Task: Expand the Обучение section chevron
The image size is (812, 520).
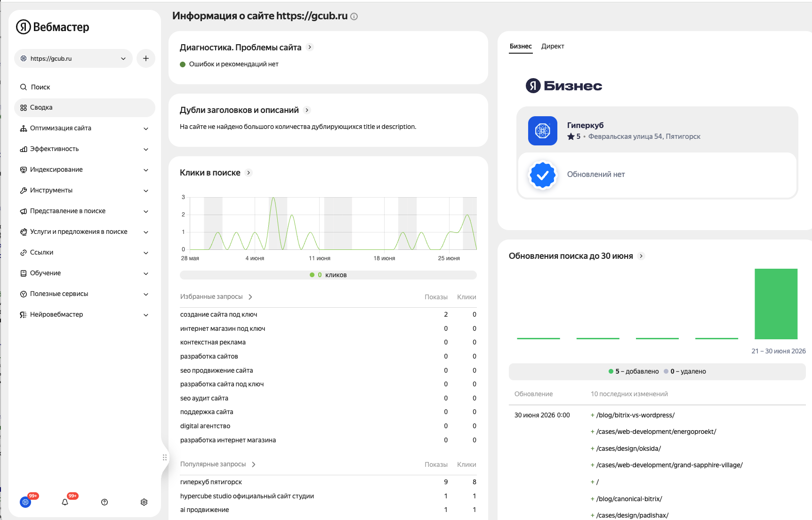Action: (x=146, y=273)
